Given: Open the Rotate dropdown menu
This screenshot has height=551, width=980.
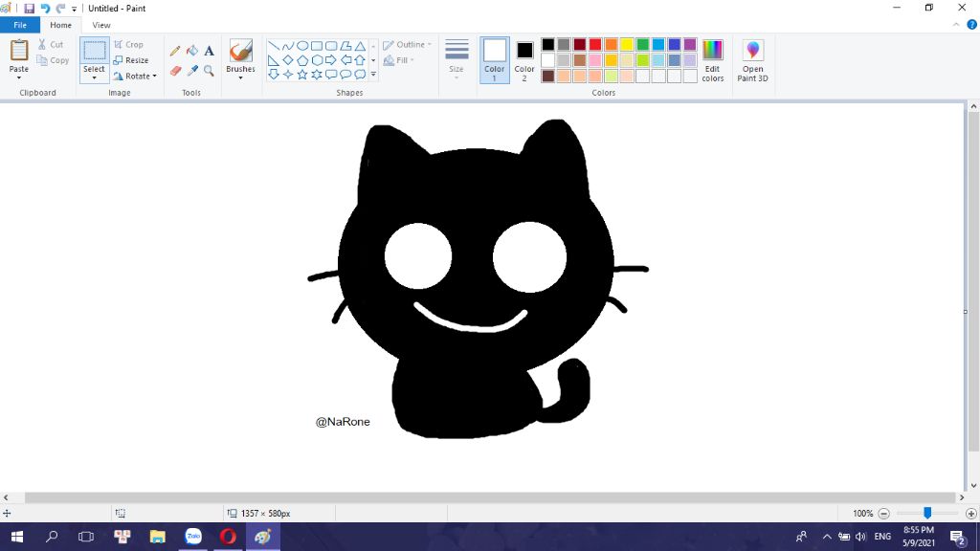Looking at the screenshot, I should (x=135, y=77).
